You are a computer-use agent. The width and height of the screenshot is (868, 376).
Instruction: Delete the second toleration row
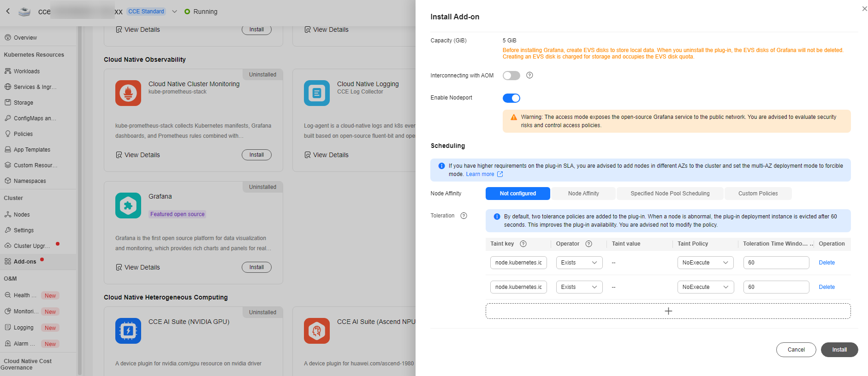coord(826,287)
